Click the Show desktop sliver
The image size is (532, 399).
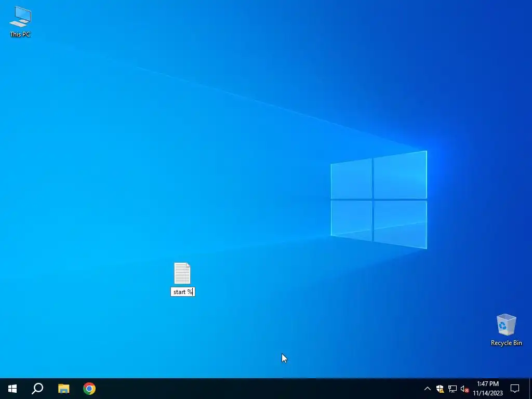pyautogui.click(x=530, y=389)
